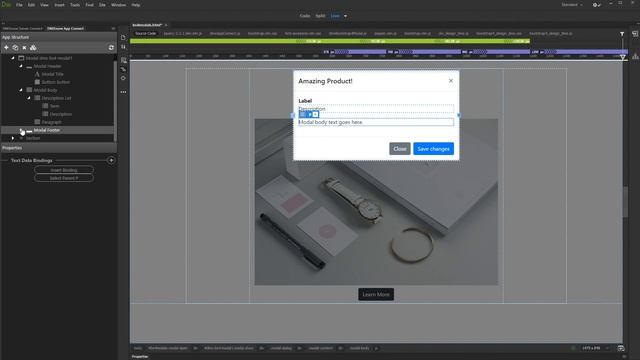Click the product photo in the page

376,202
